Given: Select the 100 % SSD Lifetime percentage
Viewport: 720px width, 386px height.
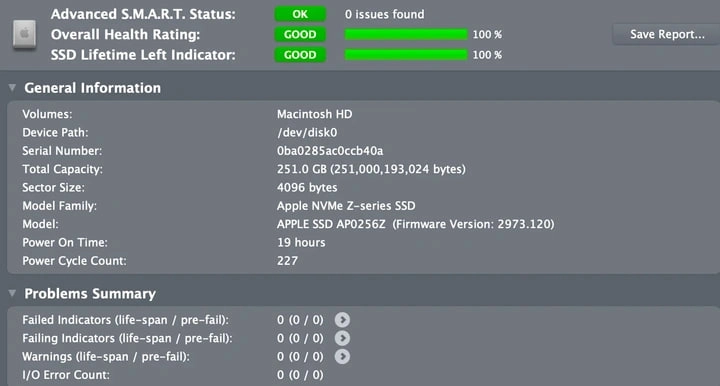Looking at the screenshot, I should 487,55.
